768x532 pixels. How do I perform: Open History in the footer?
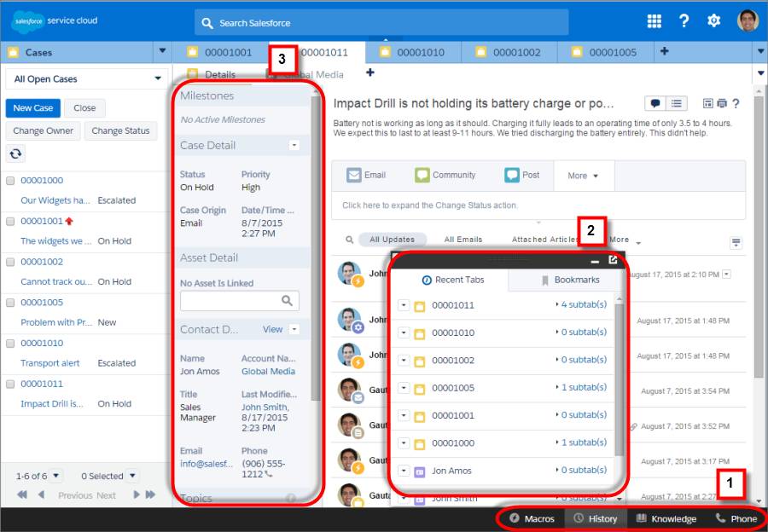[595, 519]
